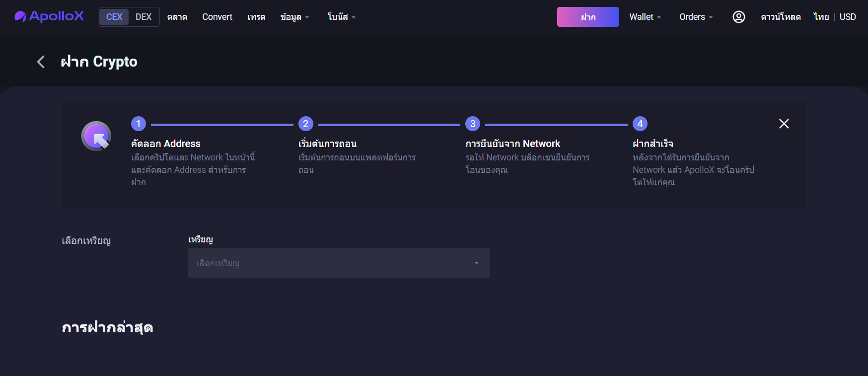Viewport: 868px width, 376px height.
Task: Click step 3 circle การยืนยันจาก Network
Action: (x=473, y=124)
